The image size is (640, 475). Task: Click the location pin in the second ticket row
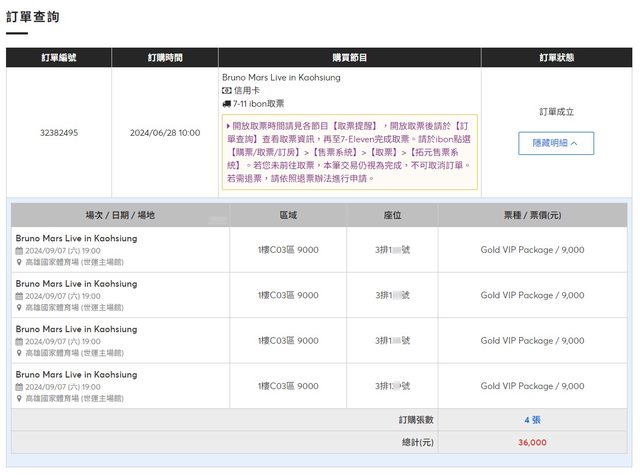click(20, 308)
